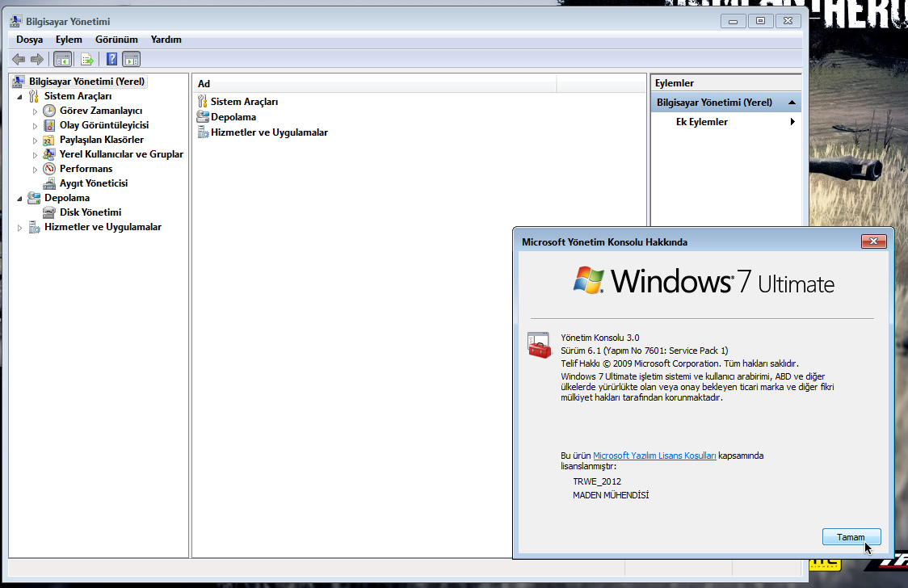Expand Hizmetler ve Uygulamalar tree node
Image resolution: width=908 pixels, height=588 pixels.
tap(19, 228)
